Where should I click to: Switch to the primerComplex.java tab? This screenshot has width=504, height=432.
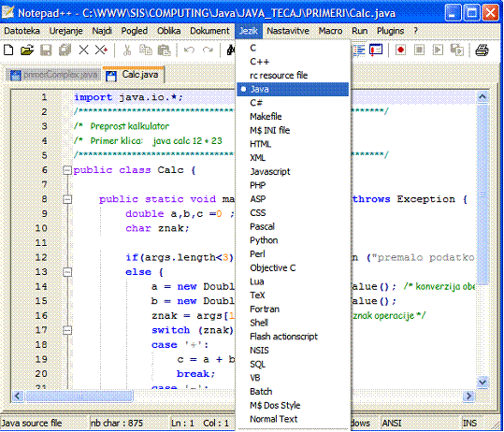pyautogui.click(x=53, y=75)
